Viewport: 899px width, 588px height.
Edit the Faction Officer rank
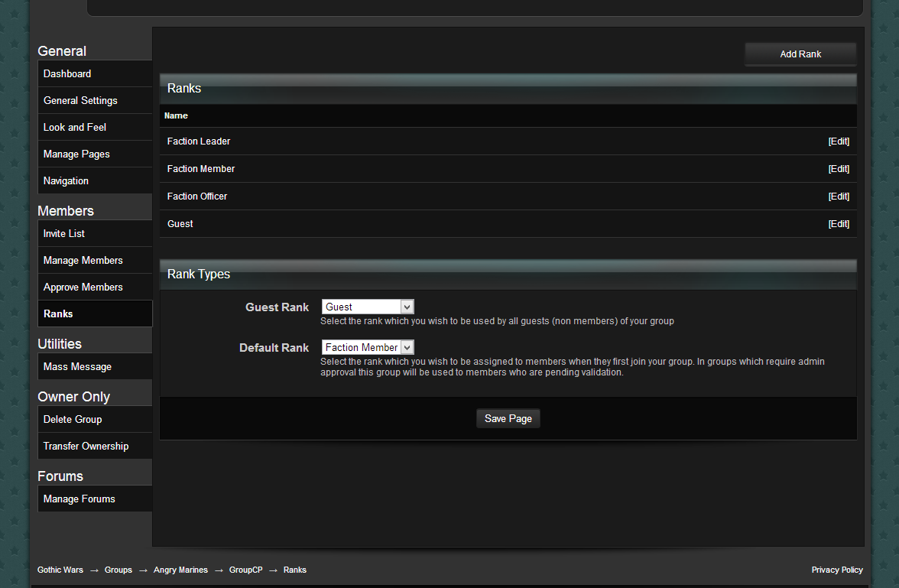tap(838, 197)
